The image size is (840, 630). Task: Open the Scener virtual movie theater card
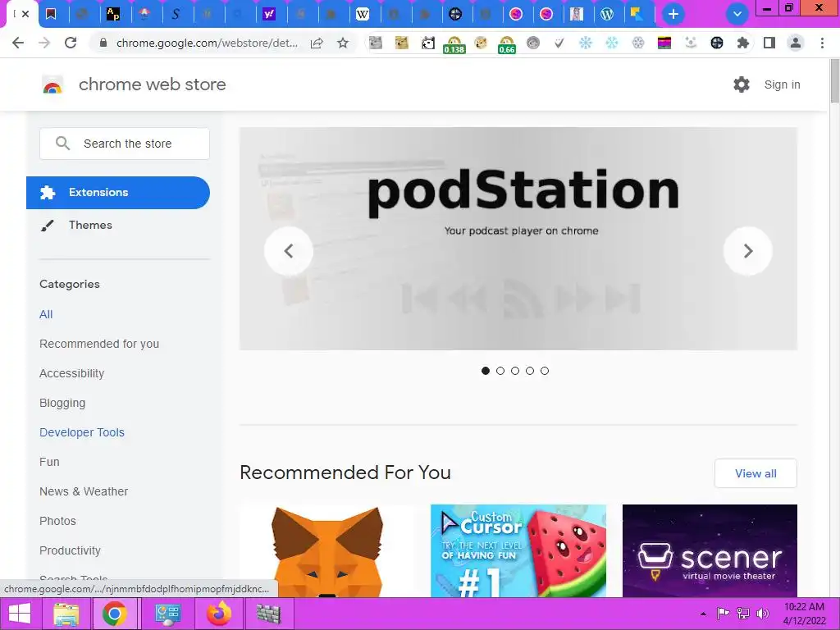click(x=710, y=550)
